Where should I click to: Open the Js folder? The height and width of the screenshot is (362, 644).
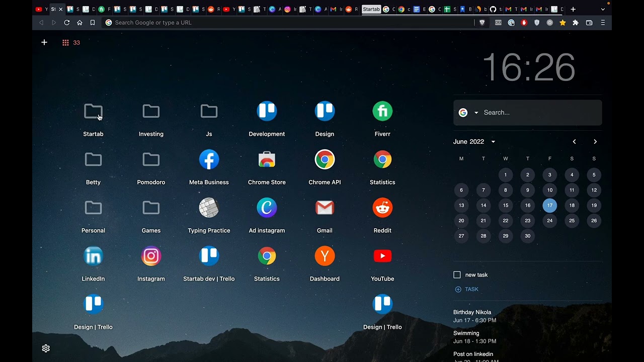point(209,111)
